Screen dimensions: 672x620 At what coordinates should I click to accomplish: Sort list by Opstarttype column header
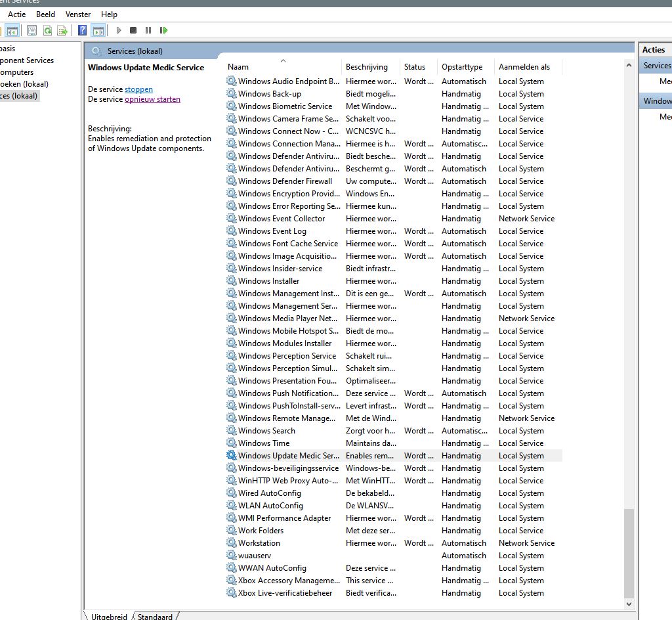[x=462, y=67]
